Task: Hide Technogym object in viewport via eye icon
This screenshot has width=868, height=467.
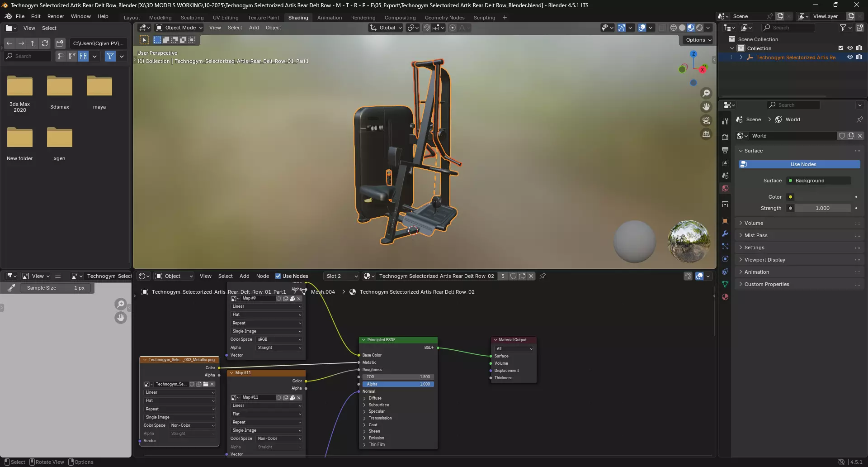Action: [850, 57]
